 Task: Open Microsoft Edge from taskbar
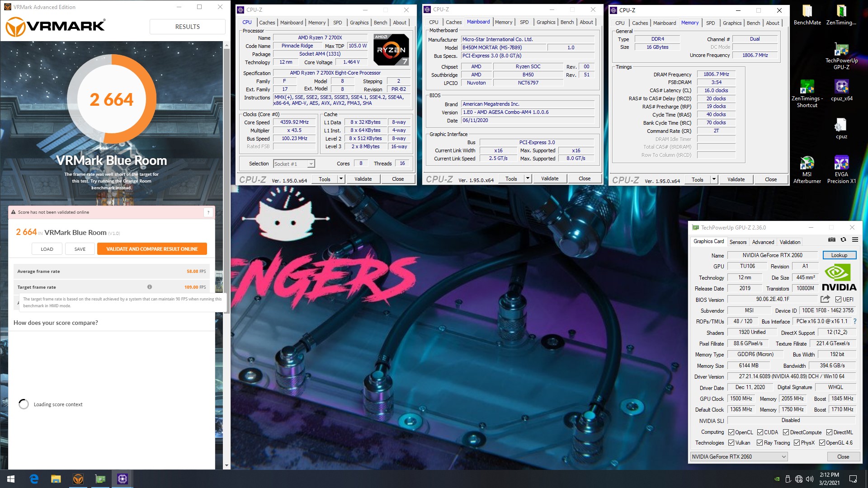[x=34, y=479]
